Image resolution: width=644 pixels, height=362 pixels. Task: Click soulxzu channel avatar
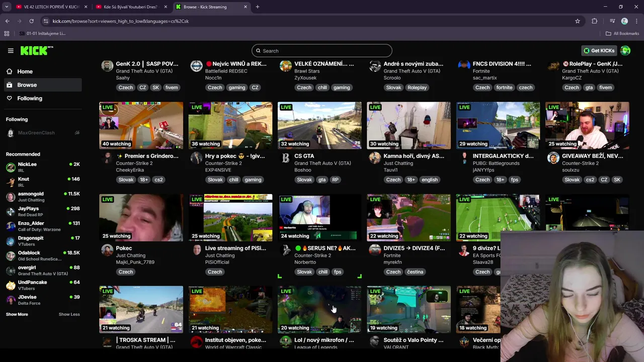553,158
